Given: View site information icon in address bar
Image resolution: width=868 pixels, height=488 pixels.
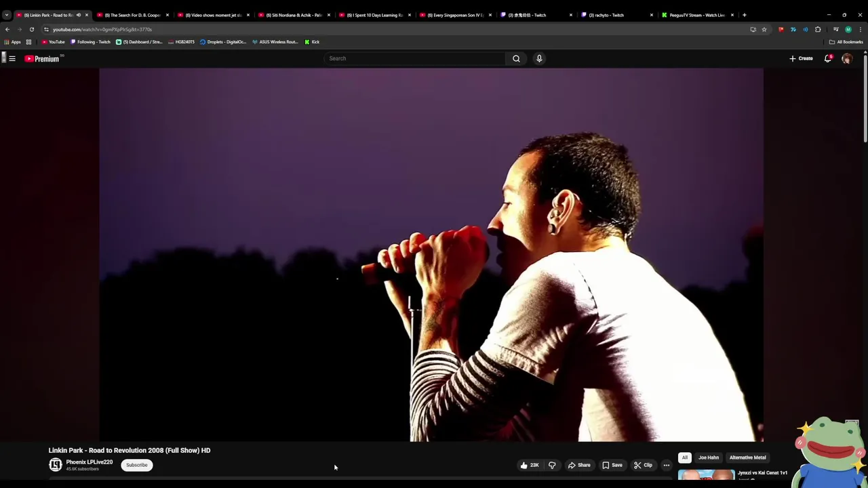Looking at the screenshot, I should (46, 29).
